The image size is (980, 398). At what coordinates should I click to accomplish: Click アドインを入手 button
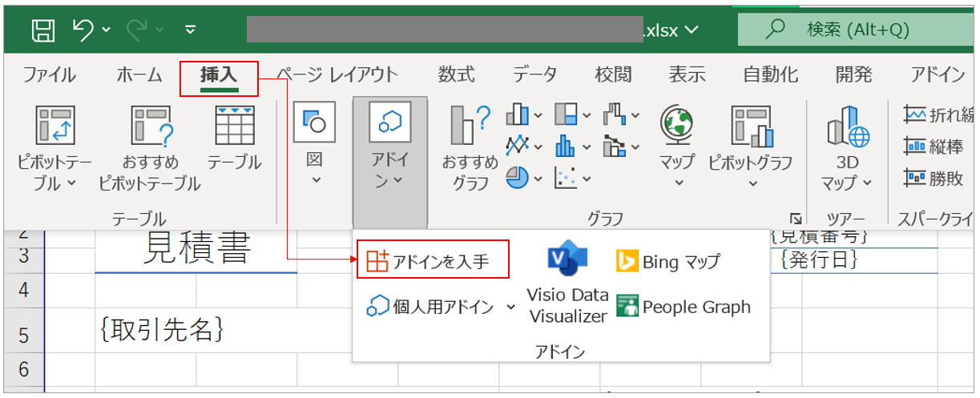pyautogui.click(x=433, y=260)
